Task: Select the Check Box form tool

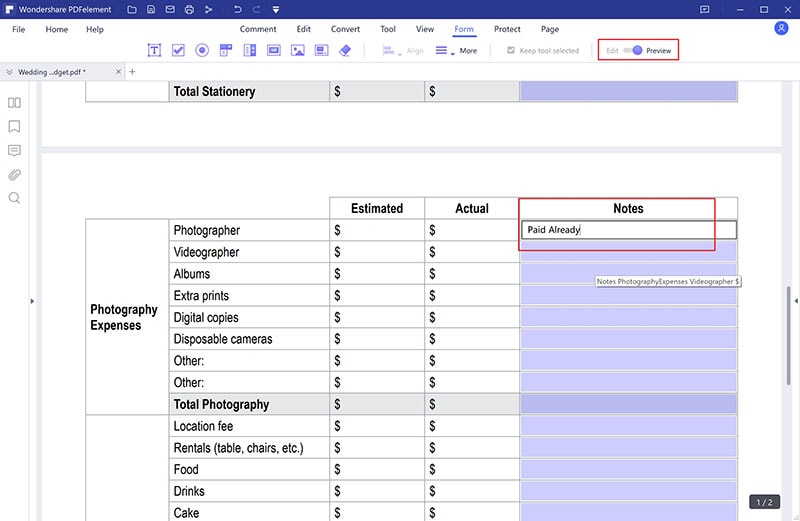Action: pyautogui.click(x=178, y=50)
